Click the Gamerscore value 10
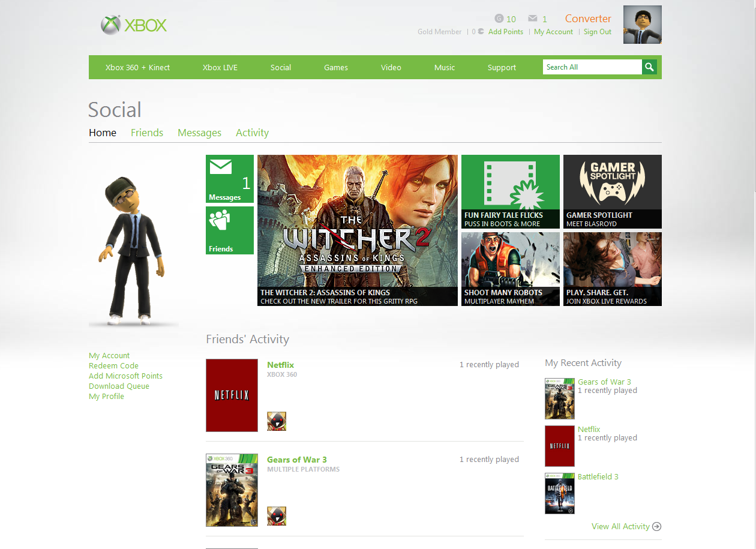756x549 pixels. pos(511,19)
